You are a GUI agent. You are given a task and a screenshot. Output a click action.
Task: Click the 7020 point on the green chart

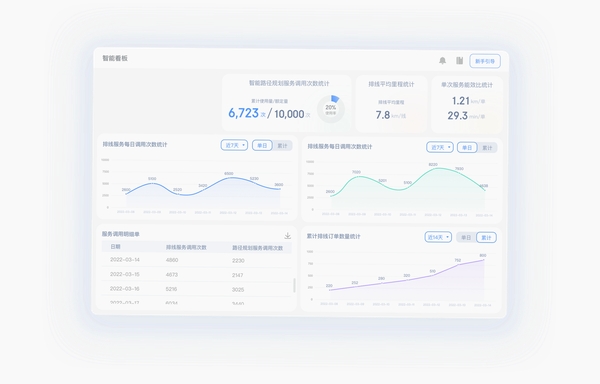pyautogui.click(x=356, y=172)
